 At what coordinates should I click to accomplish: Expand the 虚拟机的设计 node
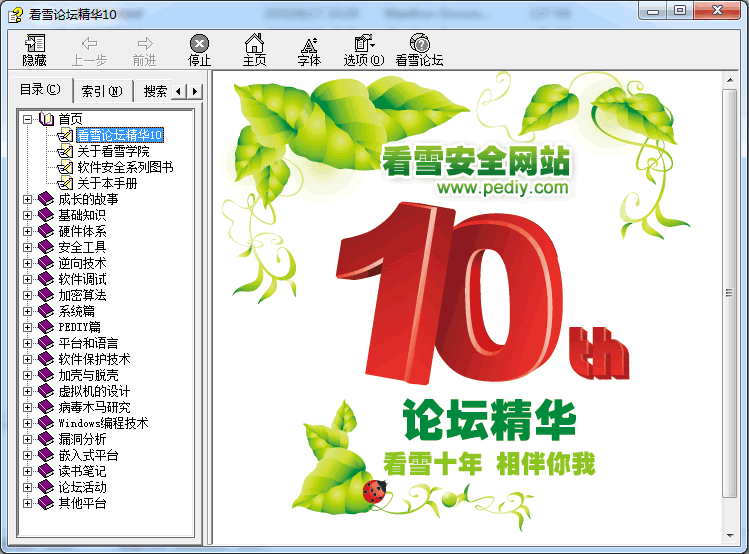coord(28,391)
